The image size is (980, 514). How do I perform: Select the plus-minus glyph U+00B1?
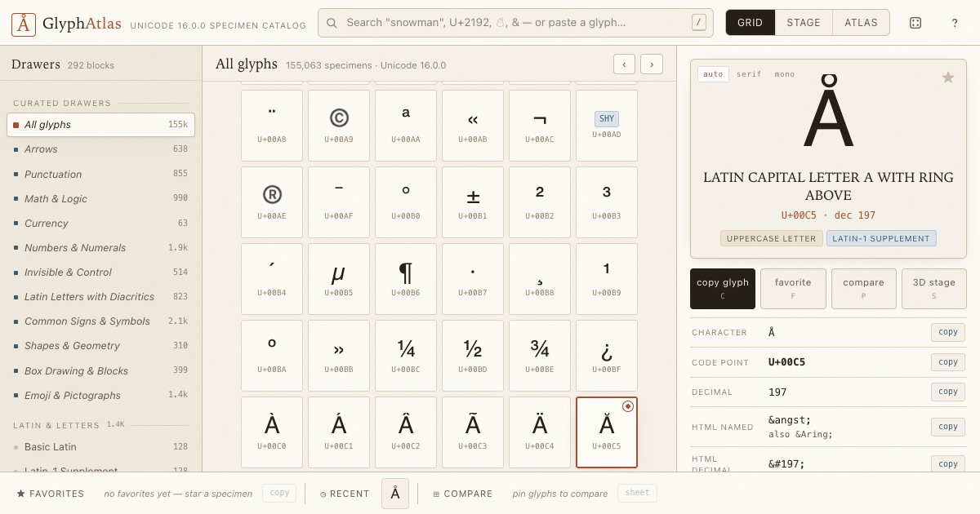tap(473, 202)
